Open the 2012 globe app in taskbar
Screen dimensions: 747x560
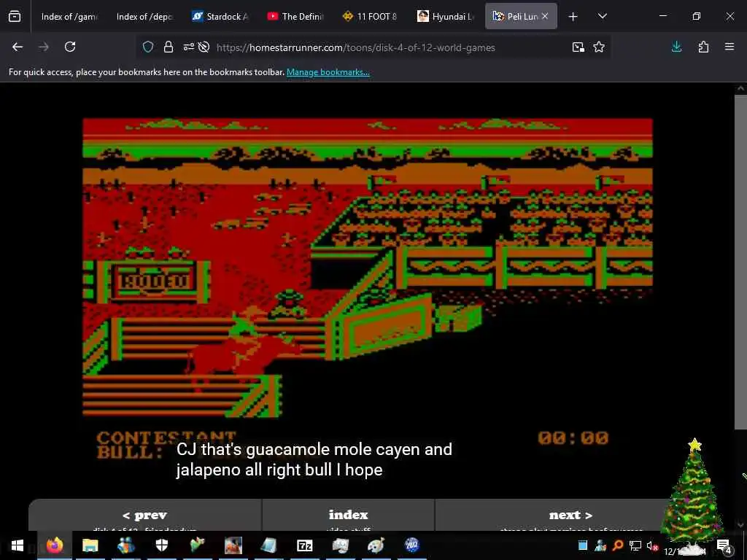pyautogui.click(x=411, y=545)
